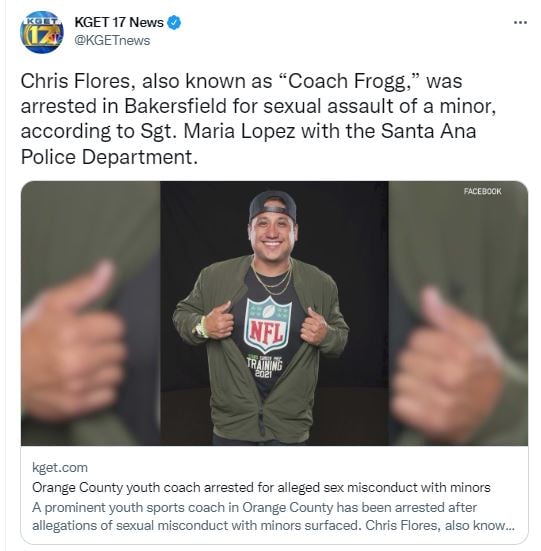The image size is (541, 551).
Task: Open the tweet body text about Chris Flores
Action: [258, 119]
